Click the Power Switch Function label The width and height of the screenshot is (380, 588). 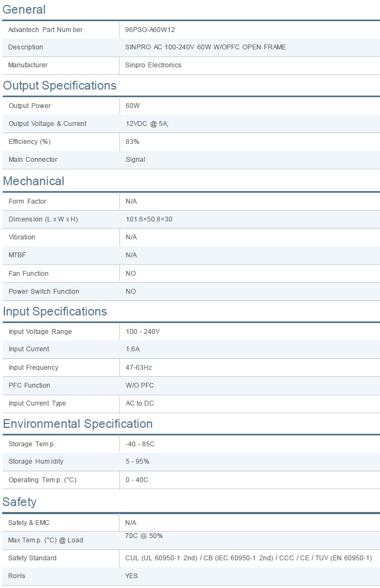[44, 292]
